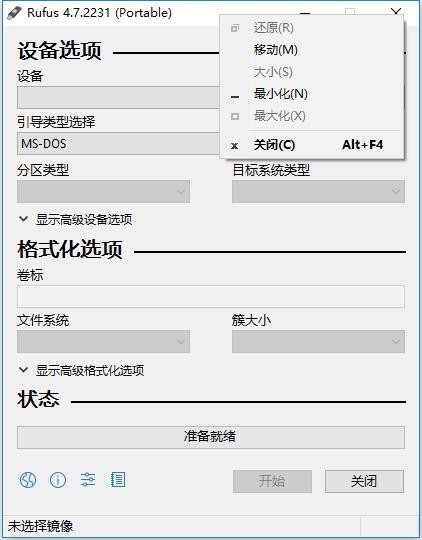Screen dimensions: 422x540
Task: Click into the 卷标 text field
Action: point(211,296)
